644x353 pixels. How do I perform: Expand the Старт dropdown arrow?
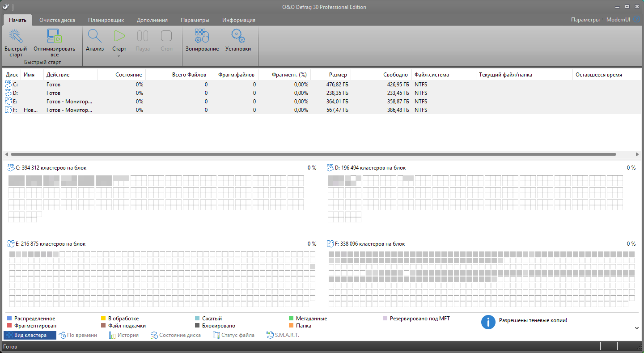[119, 56]
